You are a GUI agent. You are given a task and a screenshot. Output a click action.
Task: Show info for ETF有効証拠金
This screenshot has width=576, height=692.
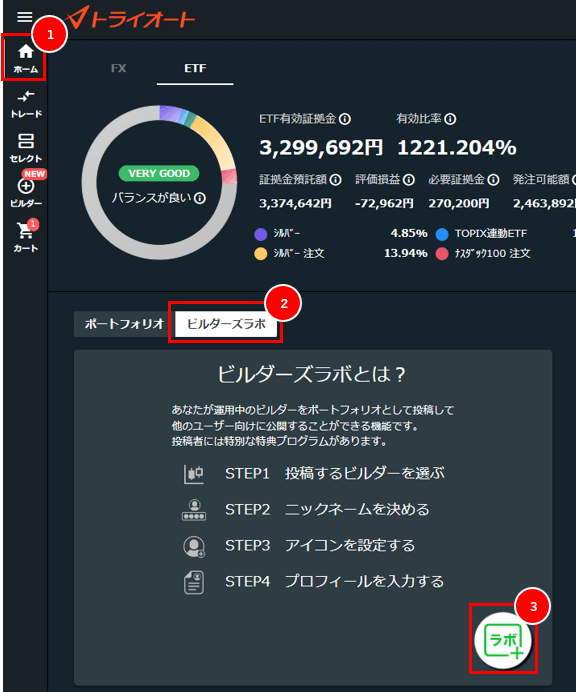(x=345, y=119)
